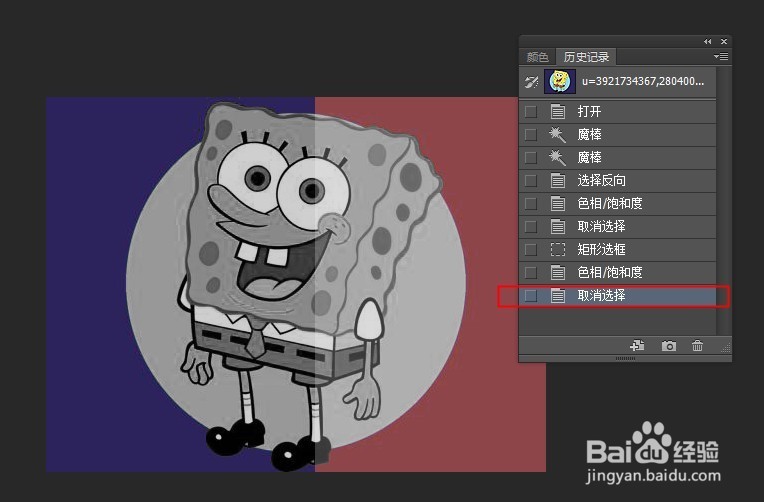
Task: Click magic wand icon of 魔棒 above 选择反向
Action: click(558, 157)
